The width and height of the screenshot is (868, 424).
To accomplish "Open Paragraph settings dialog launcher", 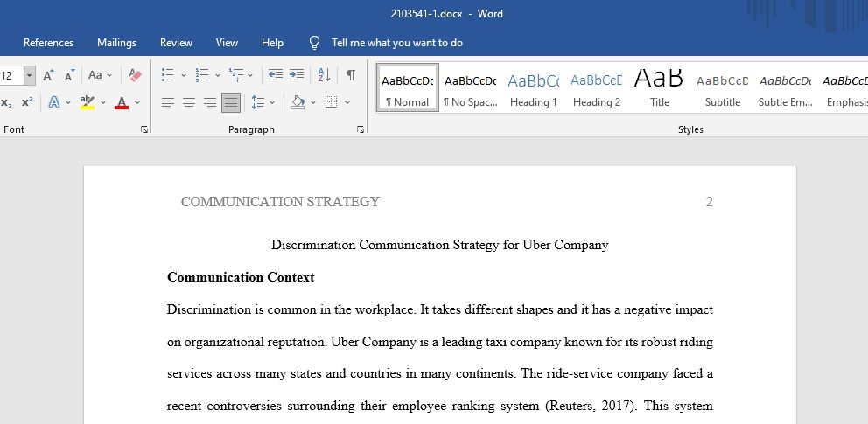I will click(x=360, y=129).
